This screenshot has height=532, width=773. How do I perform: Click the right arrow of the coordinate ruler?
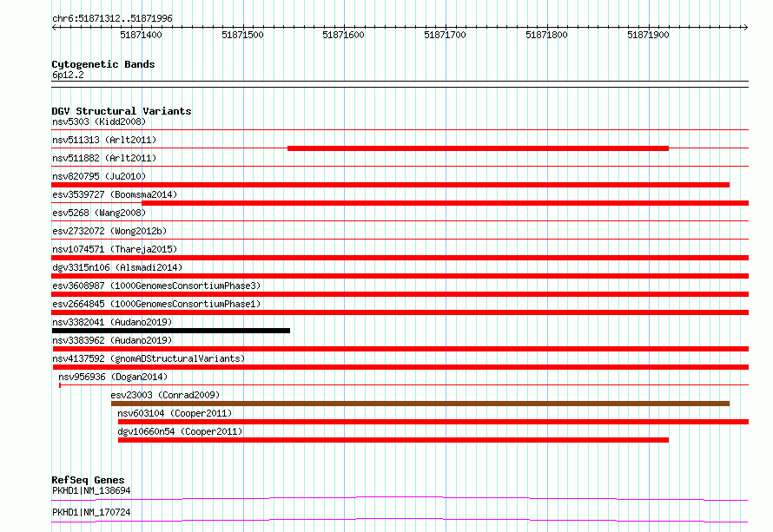point(745,28)
